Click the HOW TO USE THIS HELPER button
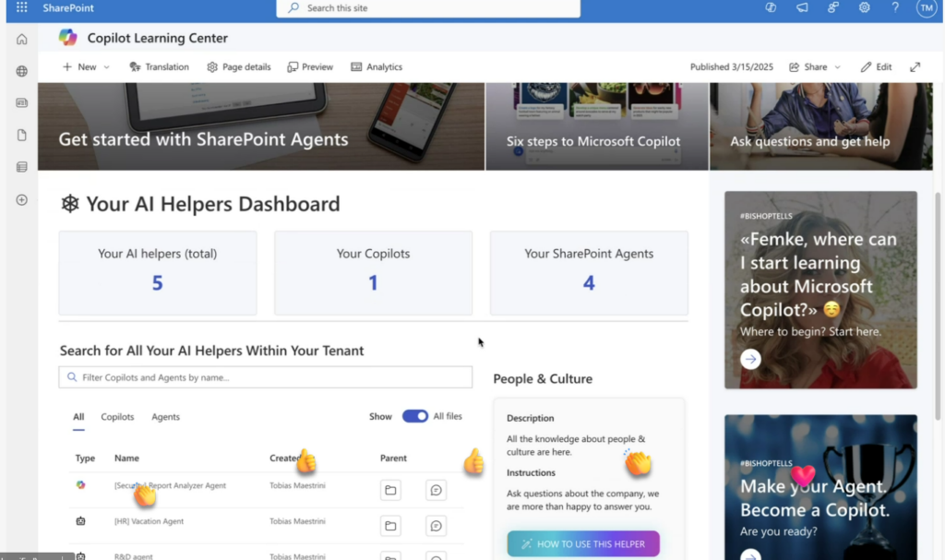 (x=583, y=543)
